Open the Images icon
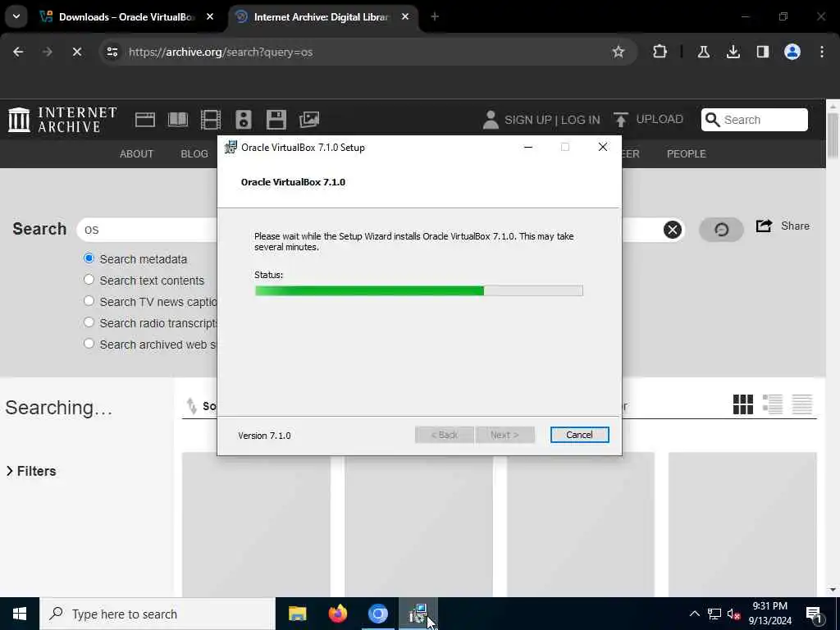This screenshot has height=630, width=840. 309,120
